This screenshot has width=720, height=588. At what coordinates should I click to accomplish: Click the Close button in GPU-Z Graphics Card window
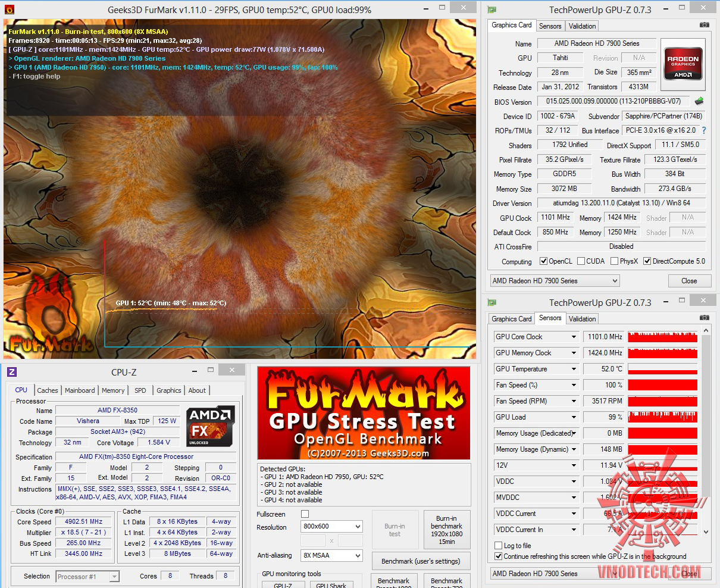pyautogui.click(x=689, y=281)
